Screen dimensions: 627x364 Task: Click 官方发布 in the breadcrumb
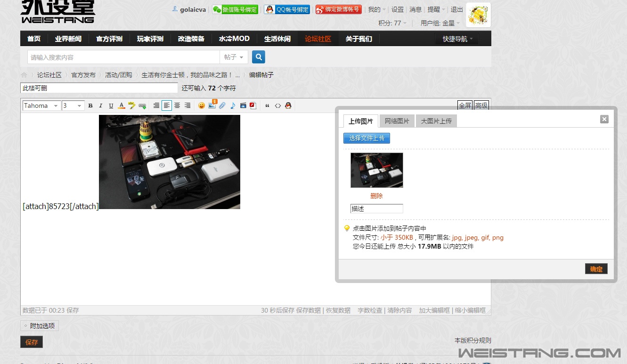(83, 75)
